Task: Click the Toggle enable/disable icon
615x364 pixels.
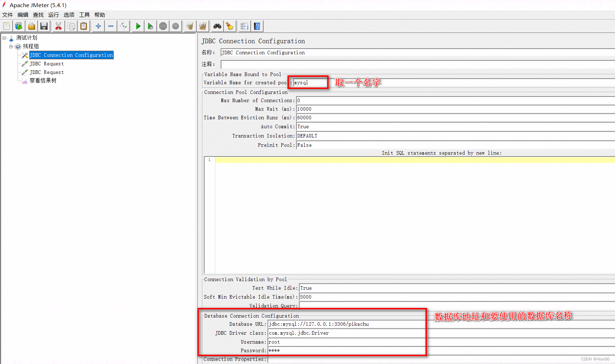Action: [123, 26]
